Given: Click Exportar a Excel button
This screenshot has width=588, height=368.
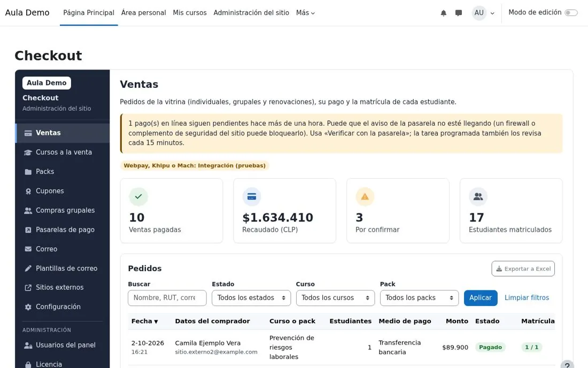Looking at the screenshot, I should tap(523, 269).
